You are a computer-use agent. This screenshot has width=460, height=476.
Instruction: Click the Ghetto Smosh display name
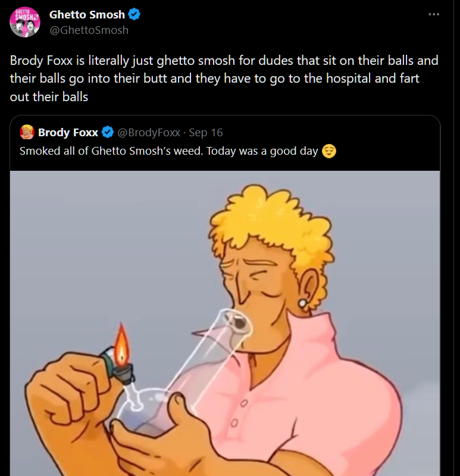87,15
